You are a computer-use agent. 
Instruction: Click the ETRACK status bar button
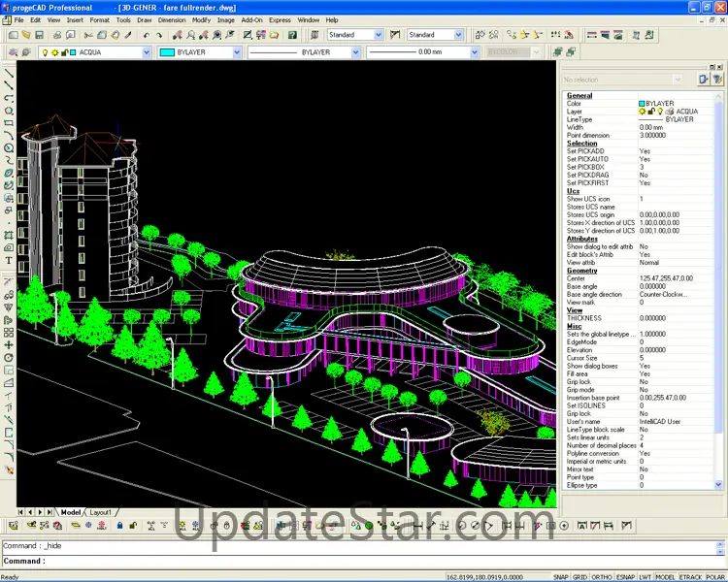point(690,577)
